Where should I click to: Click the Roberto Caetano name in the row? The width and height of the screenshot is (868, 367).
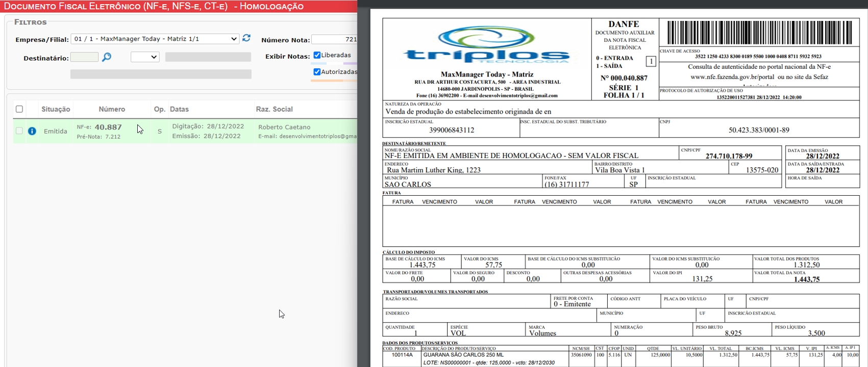pyautogui.click(x=284, y=127)
